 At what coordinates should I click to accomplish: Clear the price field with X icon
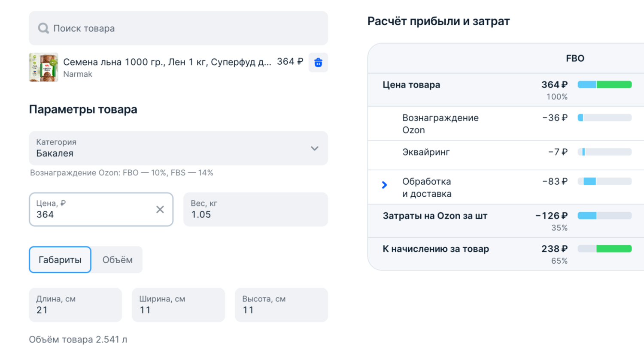(160, 209)
